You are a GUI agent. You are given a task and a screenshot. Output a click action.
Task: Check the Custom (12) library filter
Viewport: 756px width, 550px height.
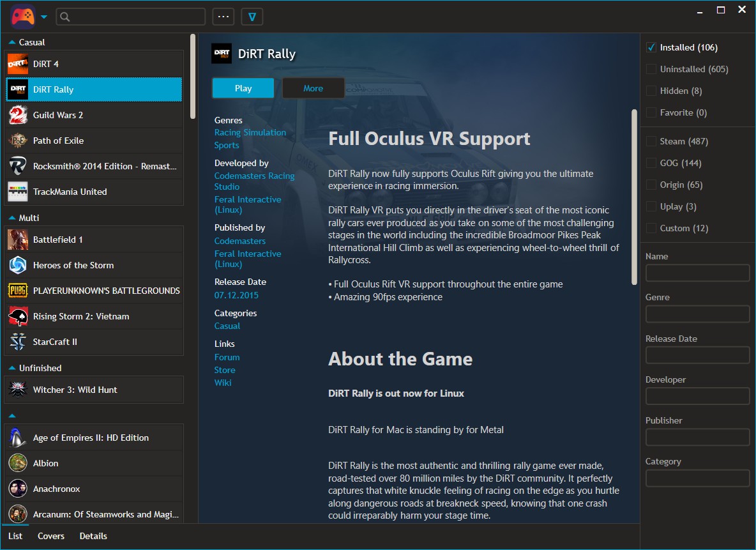[651, 227]
